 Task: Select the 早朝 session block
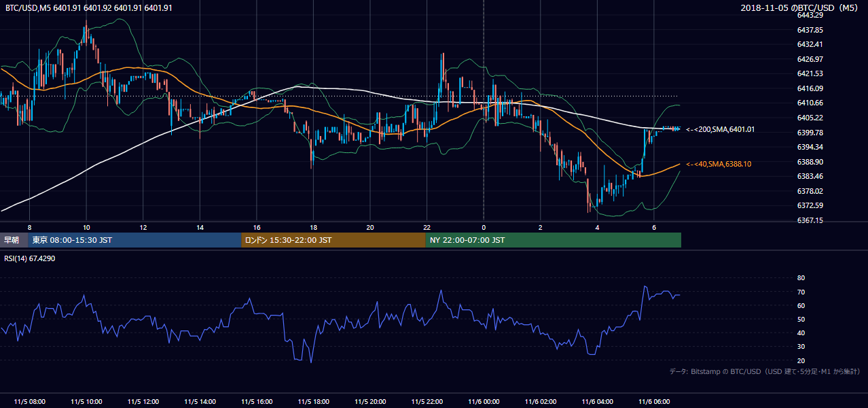pyautogui.click(x=14, y=240)
